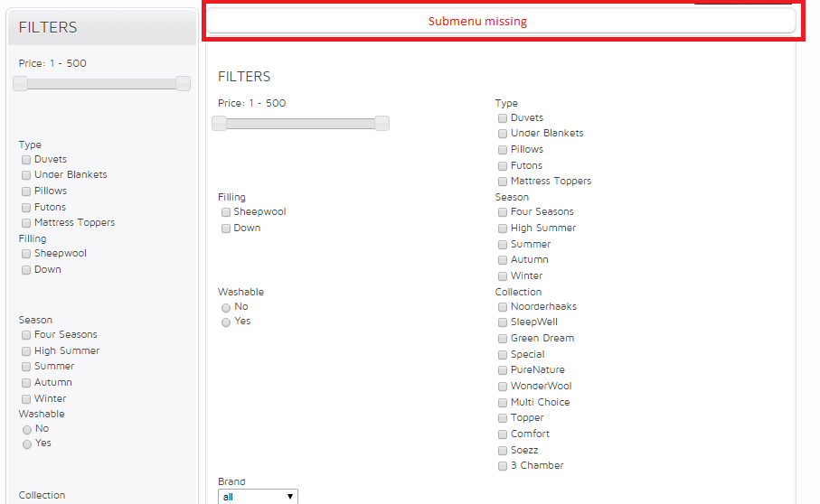Image resolution: width=820 pixels, height=504 pixels.
Task: Click the left sidebar Price: 1 - 500 text
Action: [52, 64]
